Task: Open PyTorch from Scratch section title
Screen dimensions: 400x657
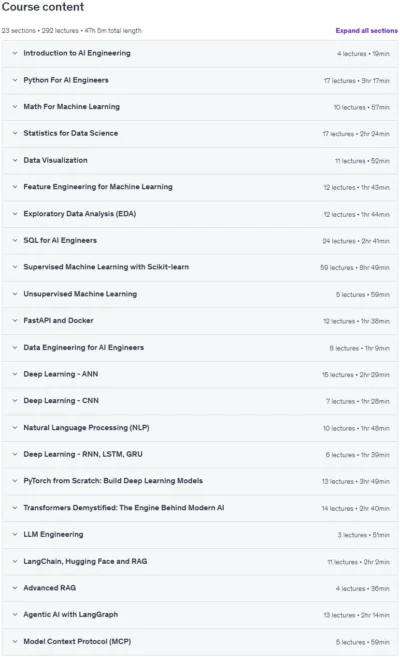Action: [113, 481]
